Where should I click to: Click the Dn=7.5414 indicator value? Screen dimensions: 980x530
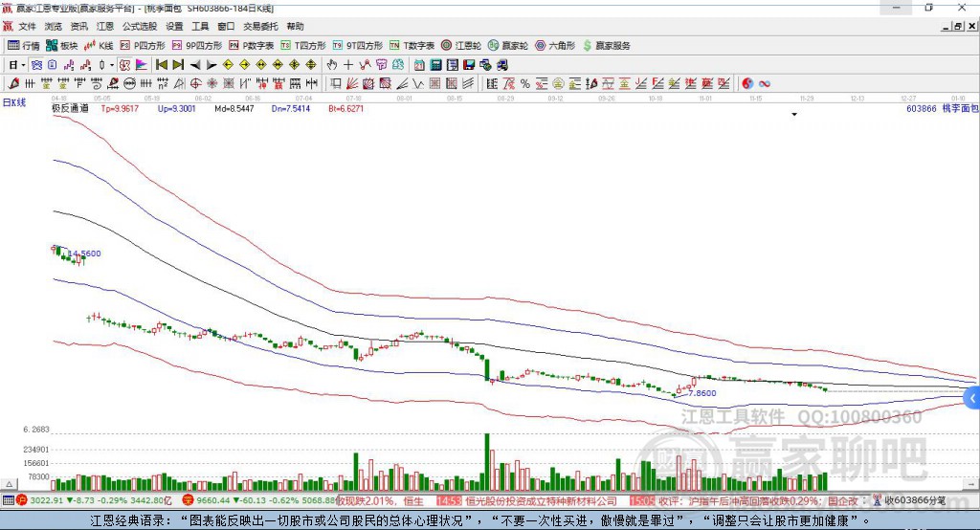pos(291,108)
